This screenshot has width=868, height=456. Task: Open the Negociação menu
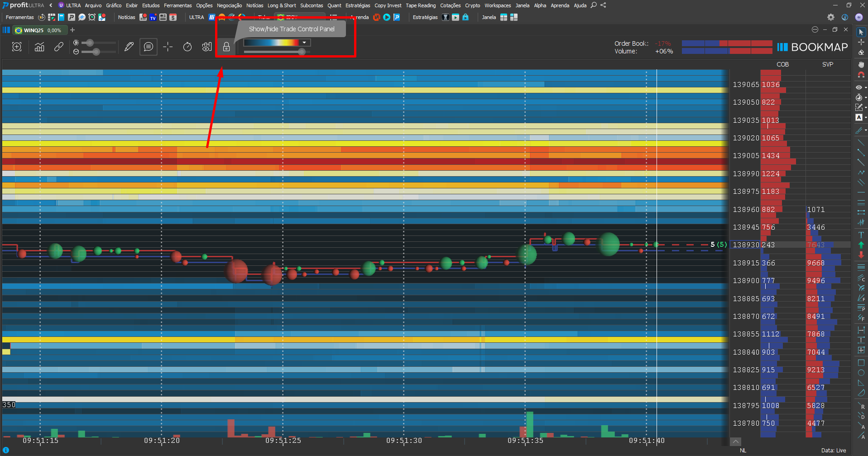coord(229,5)
